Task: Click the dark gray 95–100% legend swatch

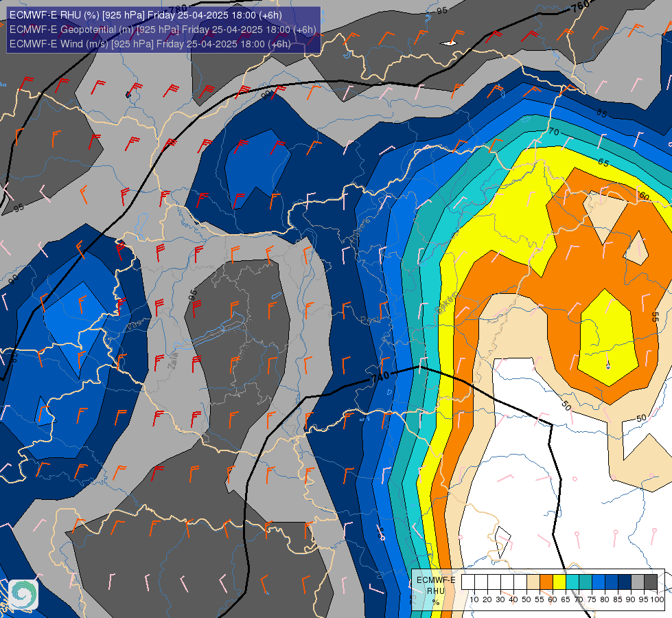Action: coord(651,582)
